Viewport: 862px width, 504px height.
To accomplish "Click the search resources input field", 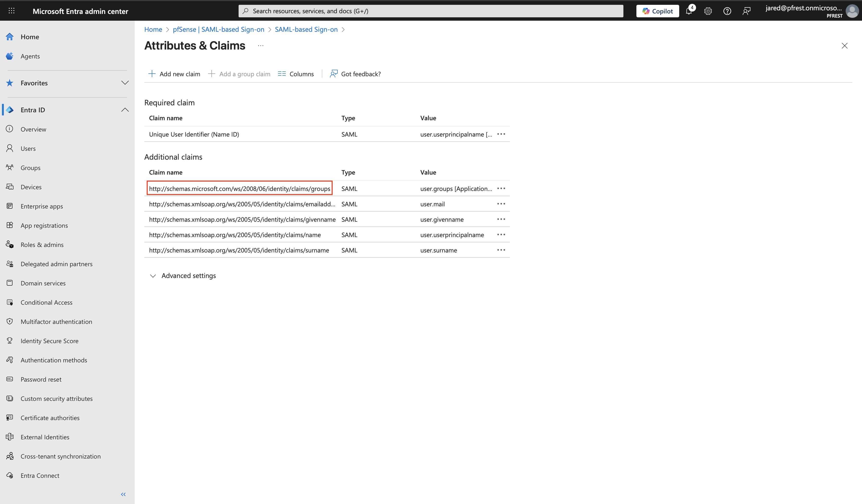I will coord(431,11).
